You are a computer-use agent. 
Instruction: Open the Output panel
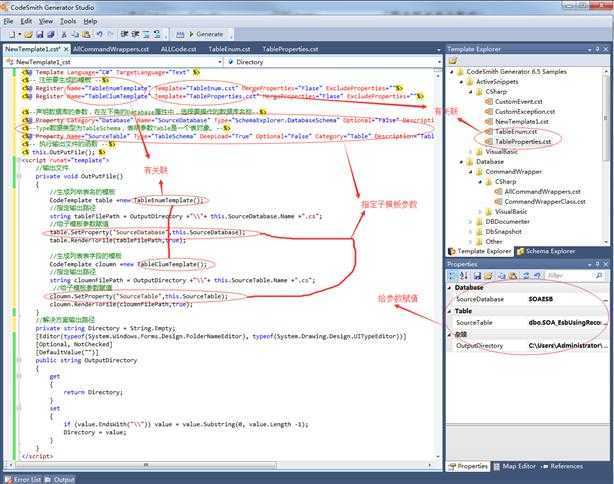(x=60, y=479)
